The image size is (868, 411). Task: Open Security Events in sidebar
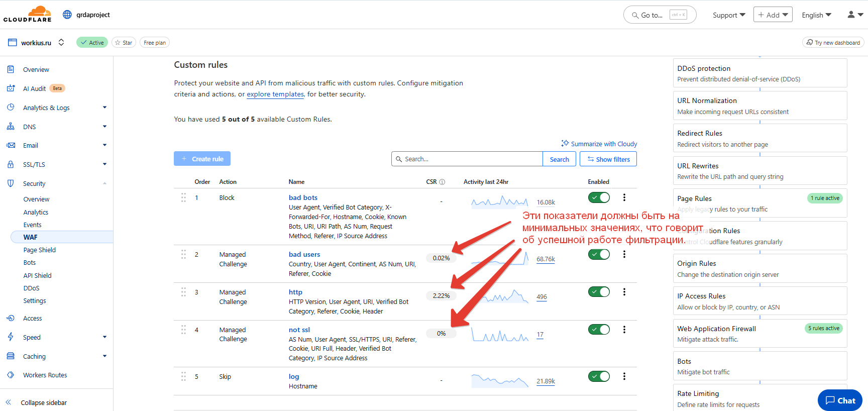coord(32,225)
